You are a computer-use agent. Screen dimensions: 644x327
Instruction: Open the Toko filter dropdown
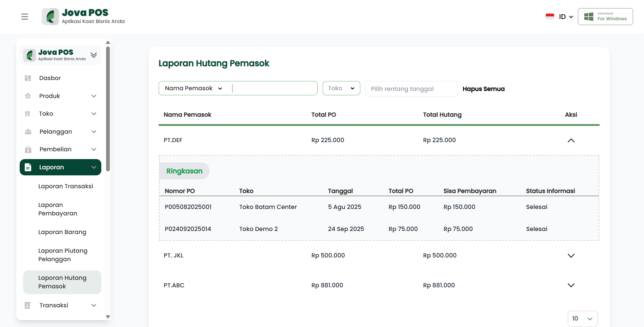point(341,88)
